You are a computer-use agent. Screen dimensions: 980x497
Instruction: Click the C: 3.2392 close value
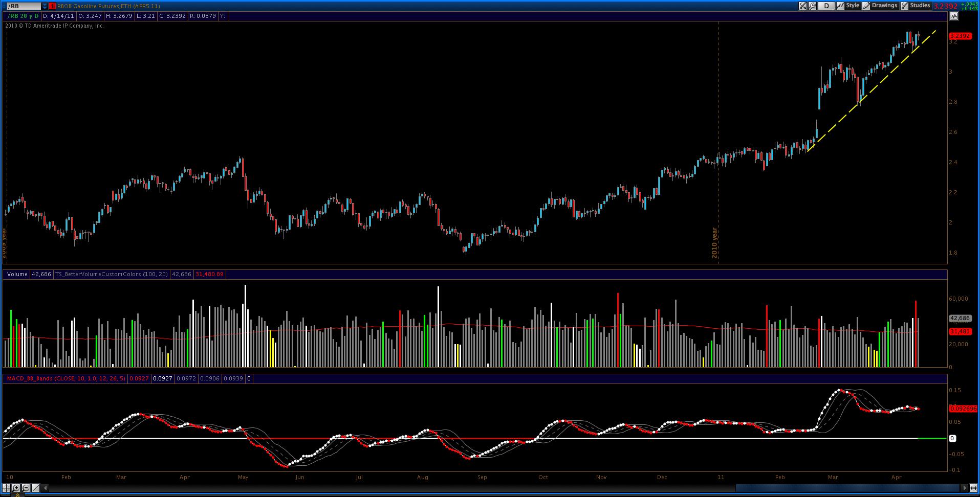pos(172,16)
